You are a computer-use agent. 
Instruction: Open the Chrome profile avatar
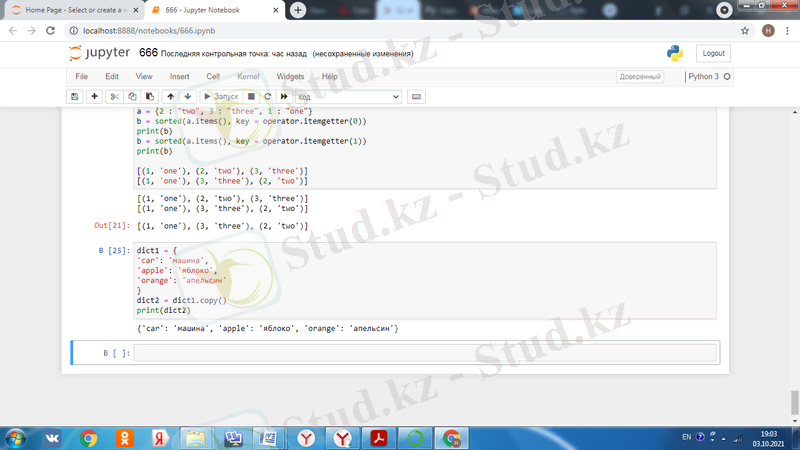click(768, 31)
